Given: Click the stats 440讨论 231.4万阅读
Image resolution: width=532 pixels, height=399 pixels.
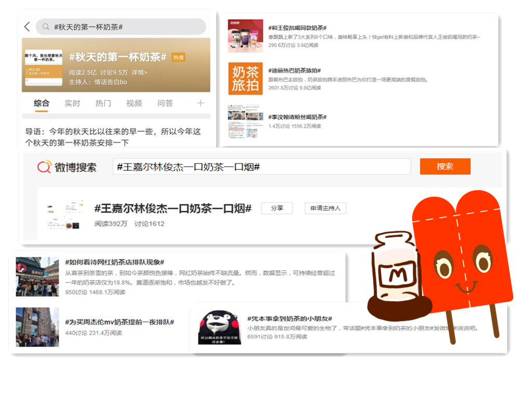Looking at the screenshot, I should (94, 333).
